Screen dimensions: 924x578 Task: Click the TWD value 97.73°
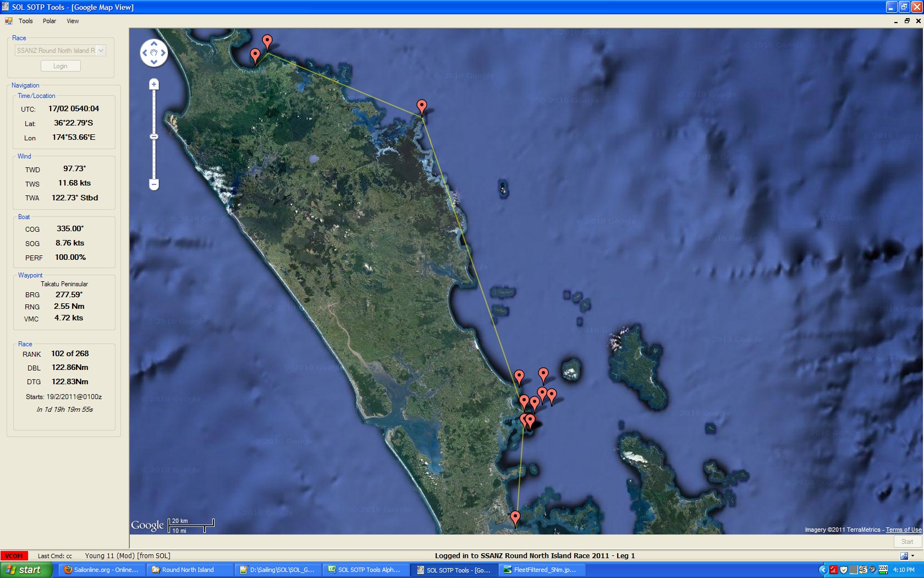click(x=74, y=168)
